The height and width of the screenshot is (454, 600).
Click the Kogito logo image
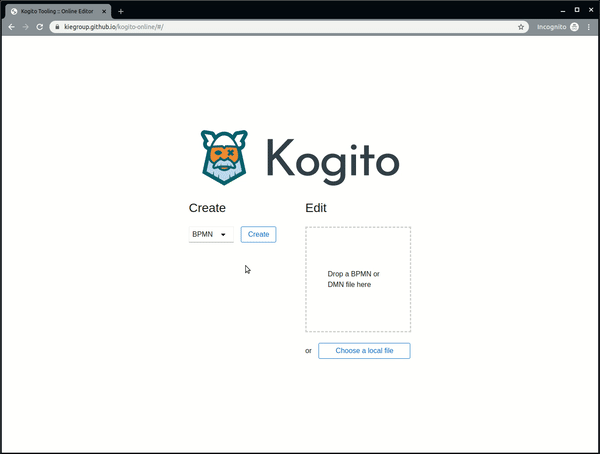pos(300,158)
